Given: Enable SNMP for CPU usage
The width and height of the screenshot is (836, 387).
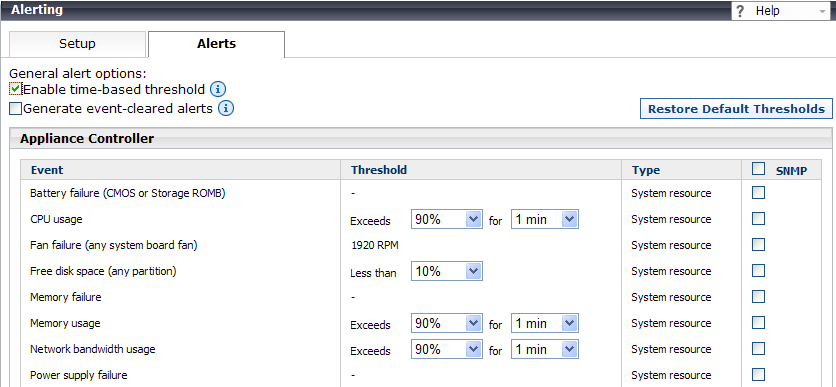Looking at the screenshot, I should tap(758, 219).
